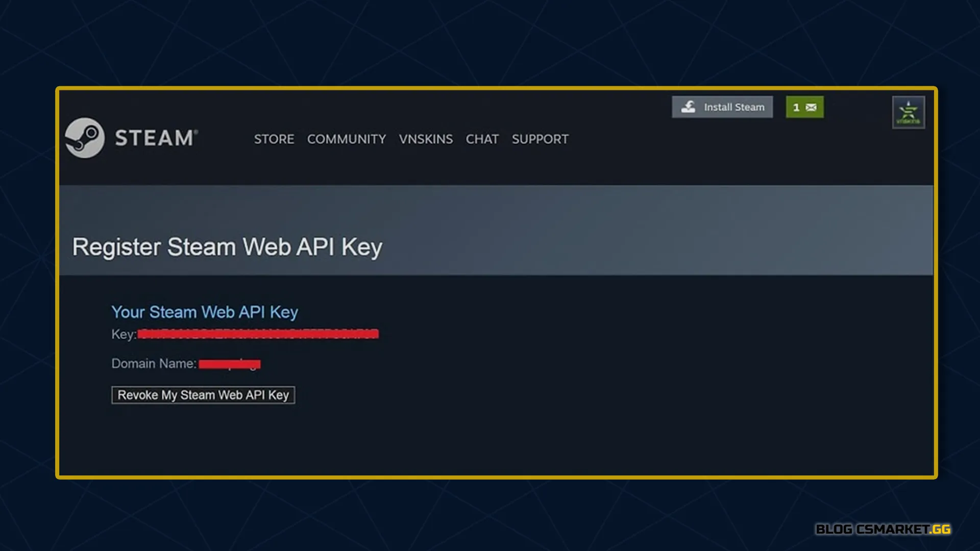Click the Install Steam button
Image resolution: width=980 pixels, height=551 pixels.
[x=722, y=107]
